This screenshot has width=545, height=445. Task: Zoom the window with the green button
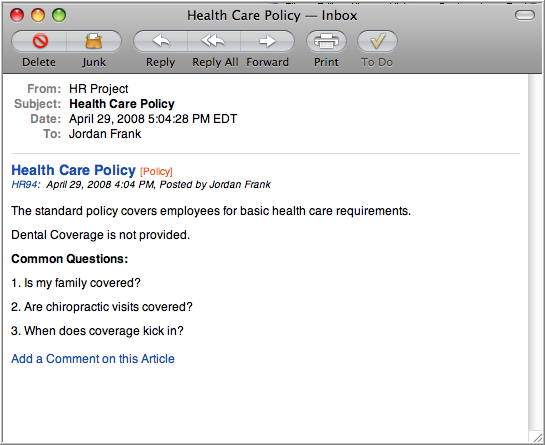click(x=59, y=15)
